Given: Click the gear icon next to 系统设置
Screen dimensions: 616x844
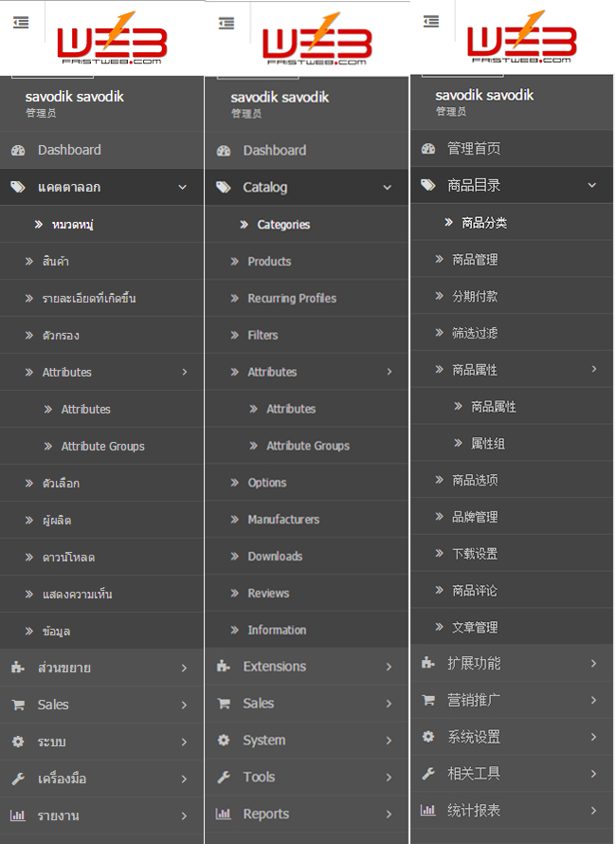Looking at the screenshot, I should (428, 737).
